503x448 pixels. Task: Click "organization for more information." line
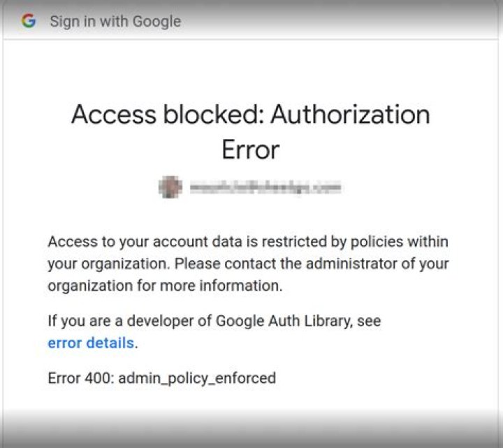(x=165, y=286)
